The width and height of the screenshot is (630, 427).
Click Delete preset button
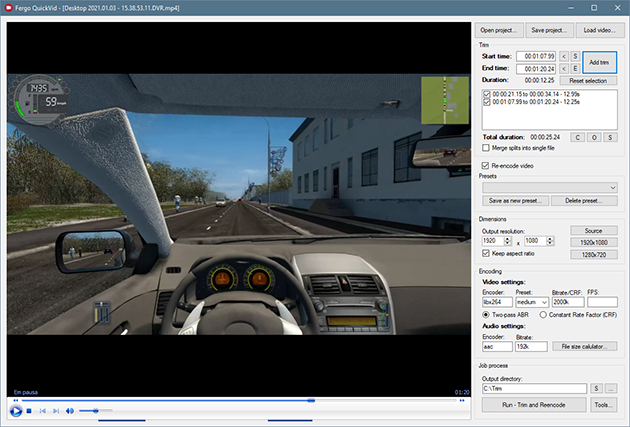[x=584, y=200]
